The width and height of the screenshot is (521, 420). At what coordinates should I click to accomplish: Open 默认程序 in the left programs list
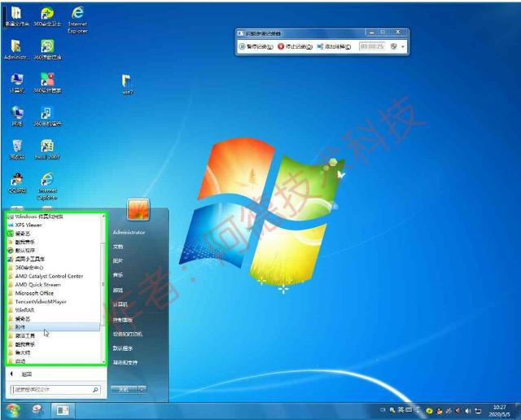54,251
